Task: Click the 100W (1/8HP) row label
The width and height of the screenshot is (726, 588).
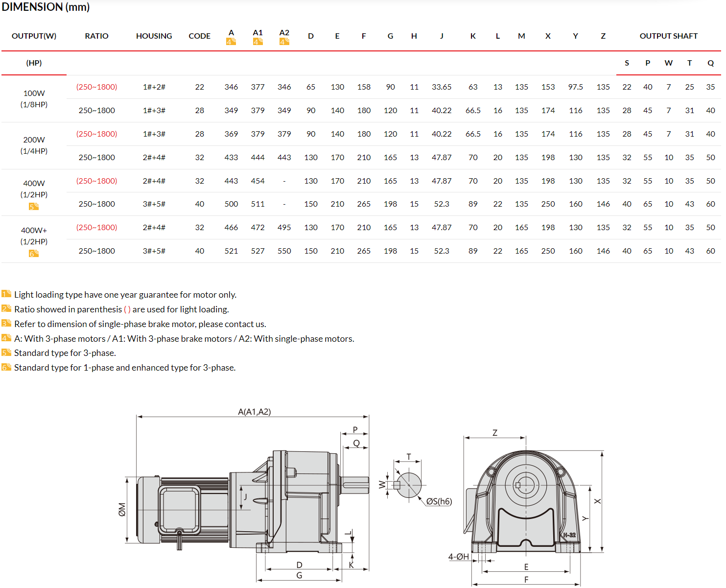Action: [34, 98]
